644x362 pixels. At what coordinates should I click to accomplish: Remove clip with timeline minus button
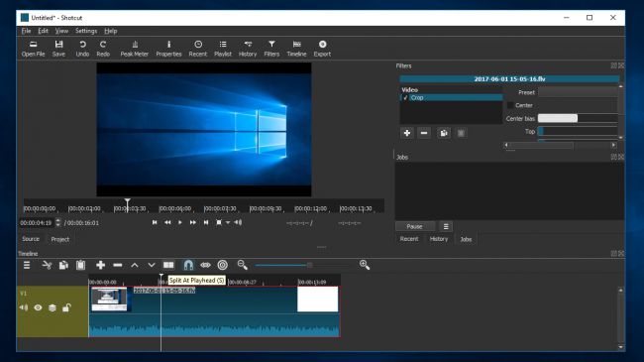click(118, 266)
